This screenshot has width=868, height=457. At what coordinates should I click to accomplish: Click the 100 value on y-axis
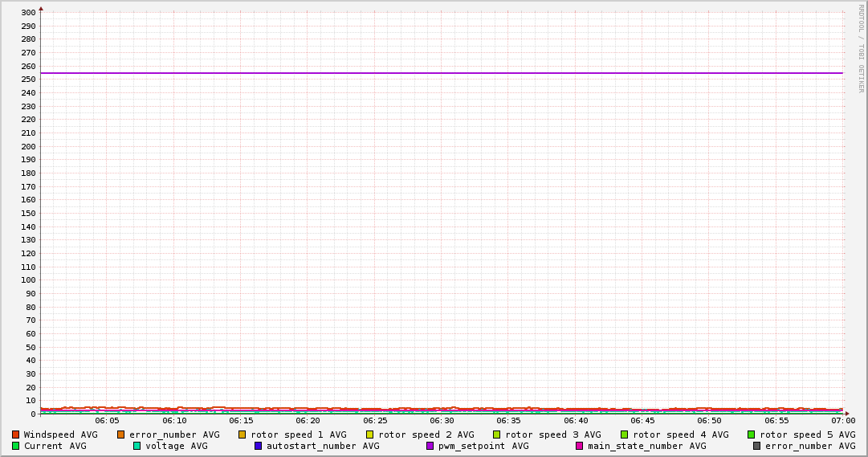click(28, 280)
